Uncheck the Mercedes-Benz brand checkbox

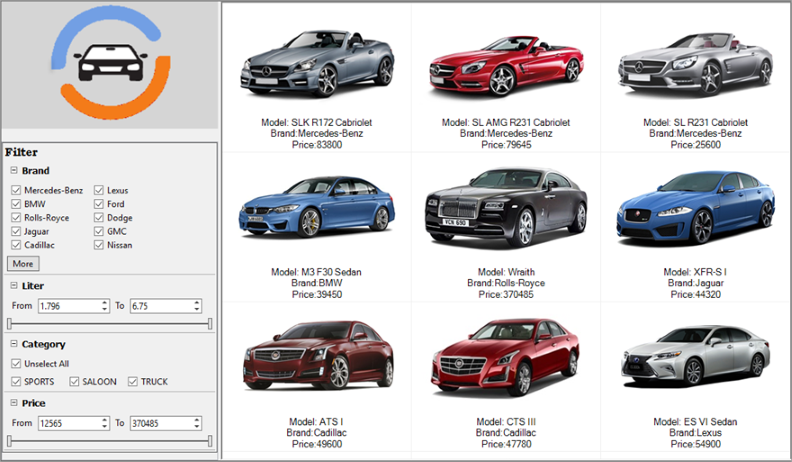[16, 190]
